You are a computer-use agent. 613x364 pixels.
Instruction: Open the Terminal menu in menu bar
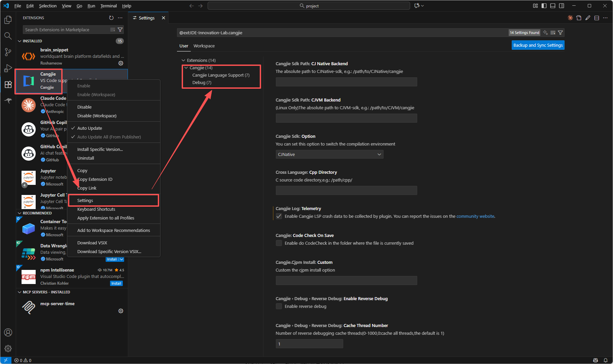pyautogui.click(x=108, y=6)
